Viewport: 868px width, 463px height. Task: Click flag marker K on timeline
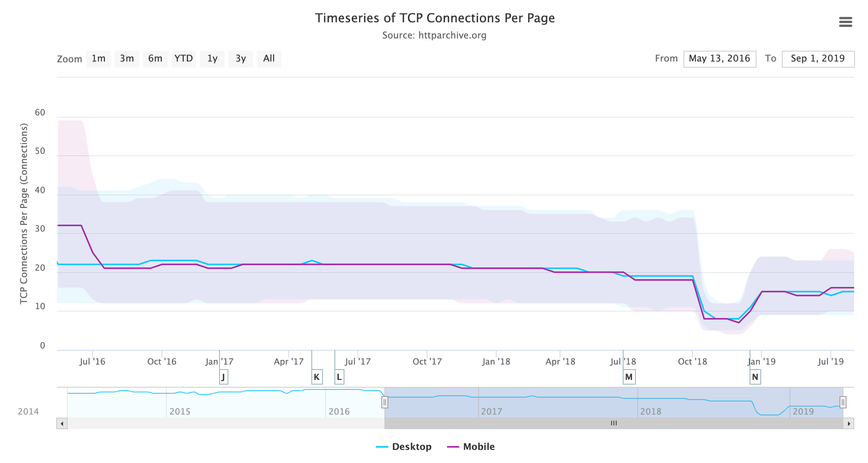(317, 377)
